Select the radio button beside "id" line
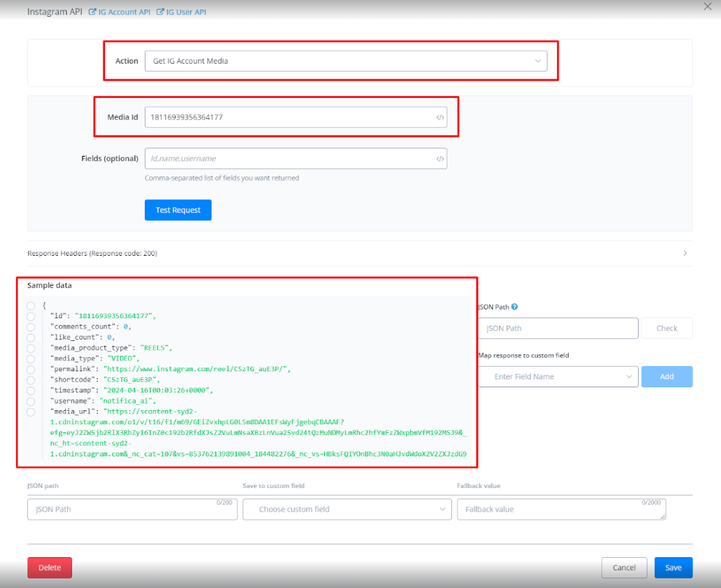This screenshot has height=588, width=721. coord(31,316)
